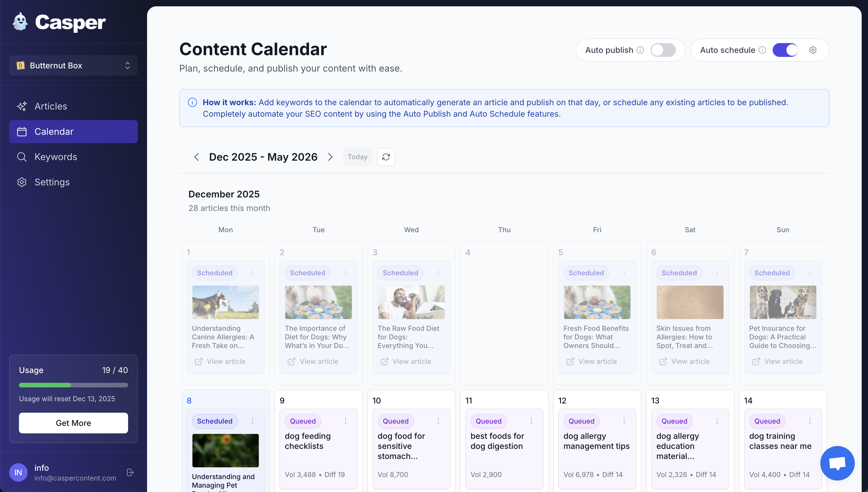Open the Butternut Box workspace selector
This screenshot has width=868, height=492.
coord(73,65)
